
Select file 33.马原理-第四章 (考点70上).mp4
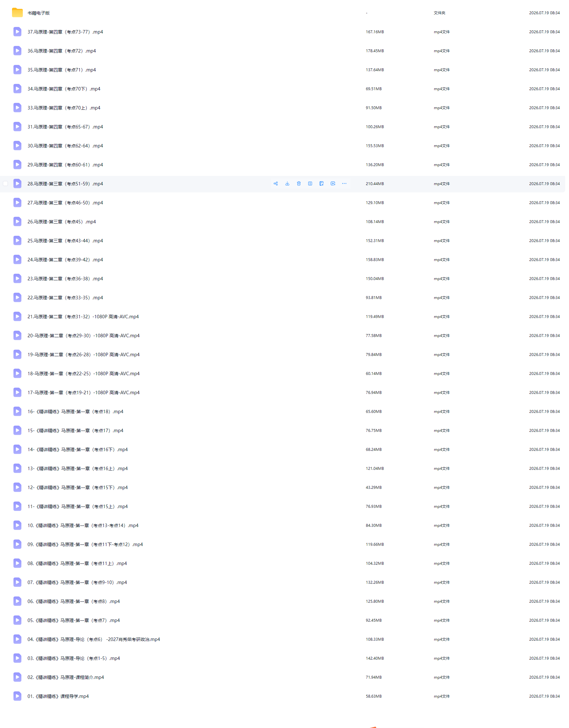click(64, 108)
